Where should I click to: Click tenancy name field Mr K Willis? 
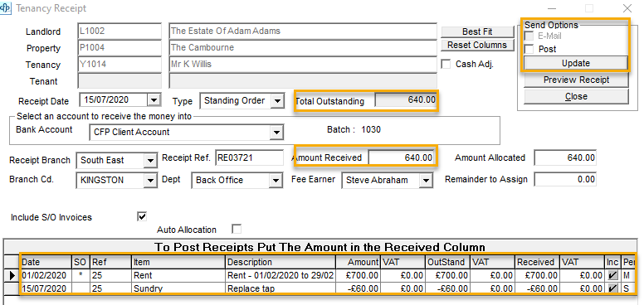pos(303,65)
